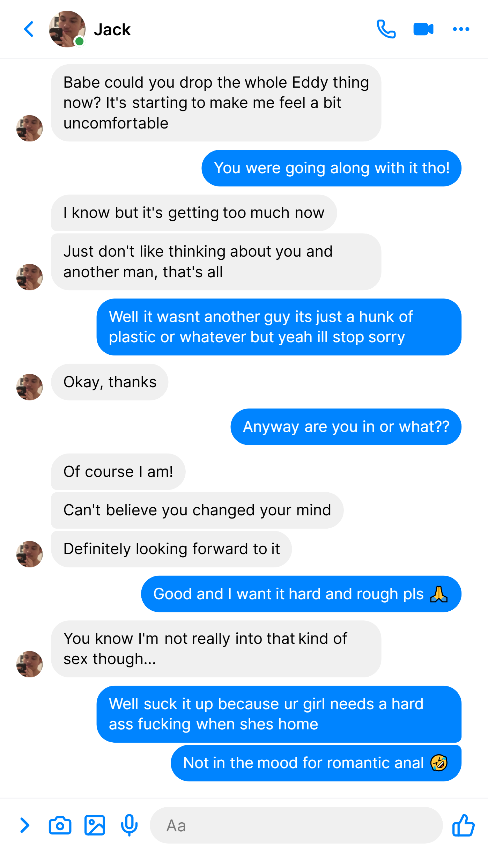Viewport: 488px width, 868px height.
Task: Open Jack's profile picture in the header
Action: pos(67,29)
